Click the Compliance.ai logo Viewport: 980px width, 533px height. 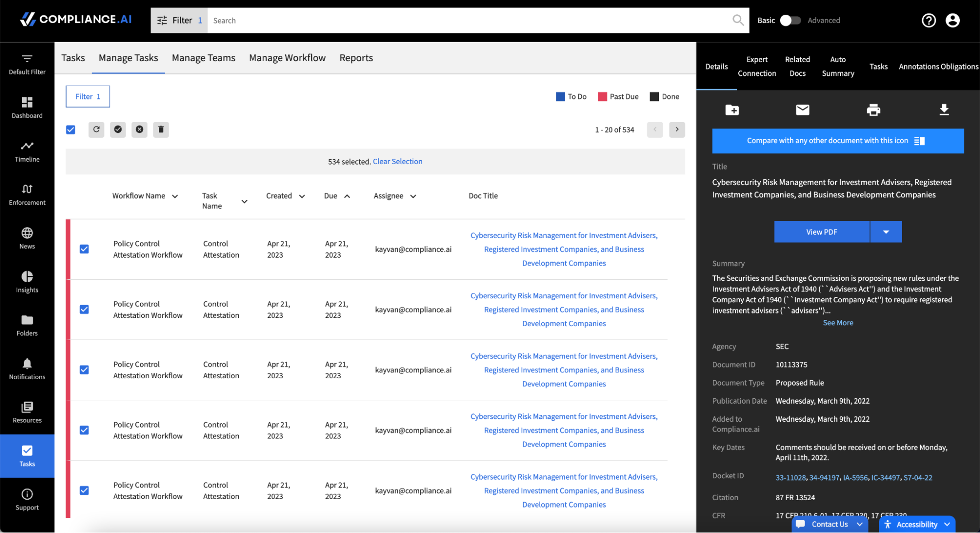pos(75,19)
